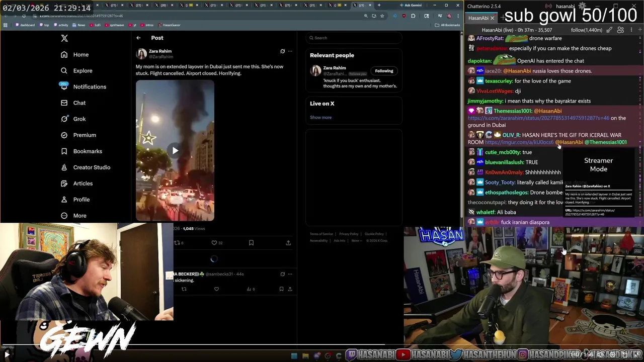644x362 pixels.
Task: Open Premium in X sidebar
Action: coord(78,135)
